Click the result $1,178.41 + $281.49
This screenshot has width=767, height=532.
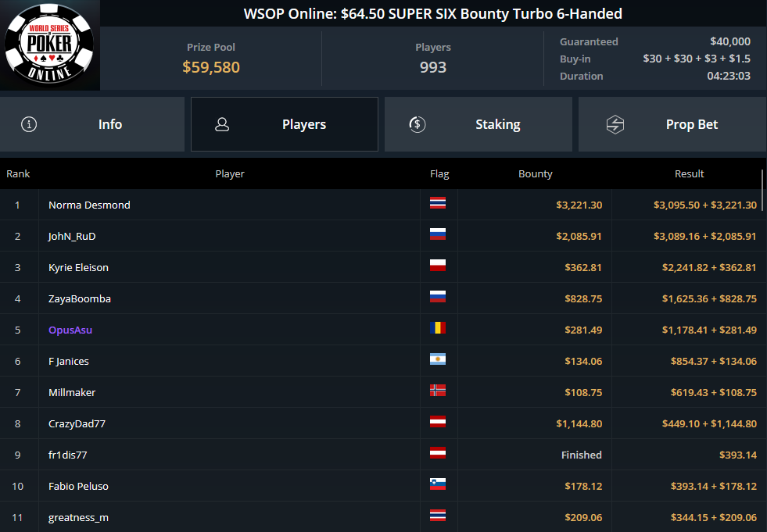(x=709, y=330)
